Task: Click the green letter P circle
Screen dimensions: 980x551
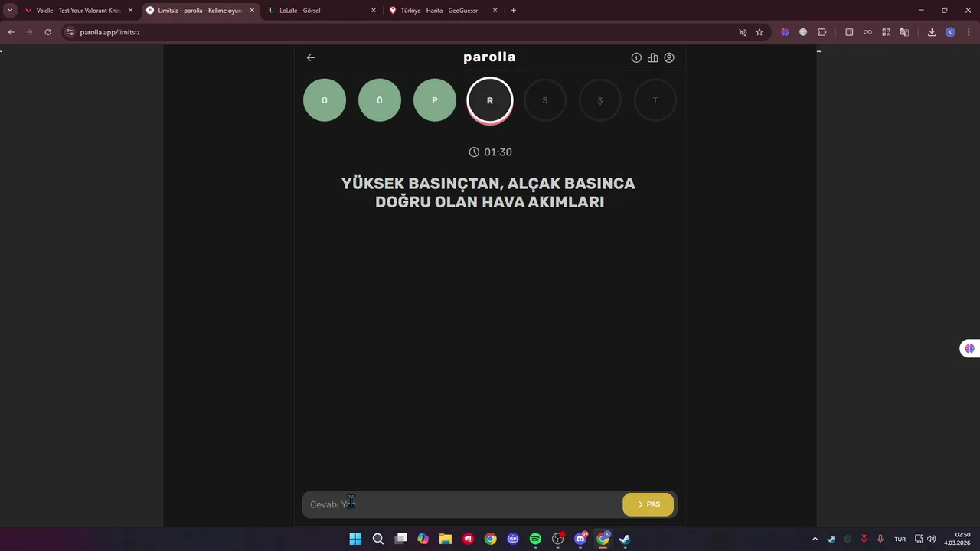Action: pyautogui.click(x=435, y=100)
